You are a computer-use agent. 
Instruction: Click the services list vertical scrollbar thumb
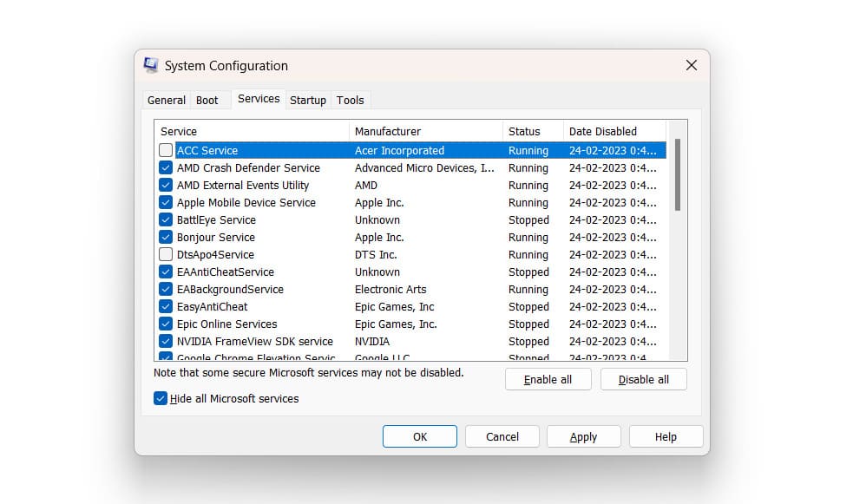(x=678, y=174)
